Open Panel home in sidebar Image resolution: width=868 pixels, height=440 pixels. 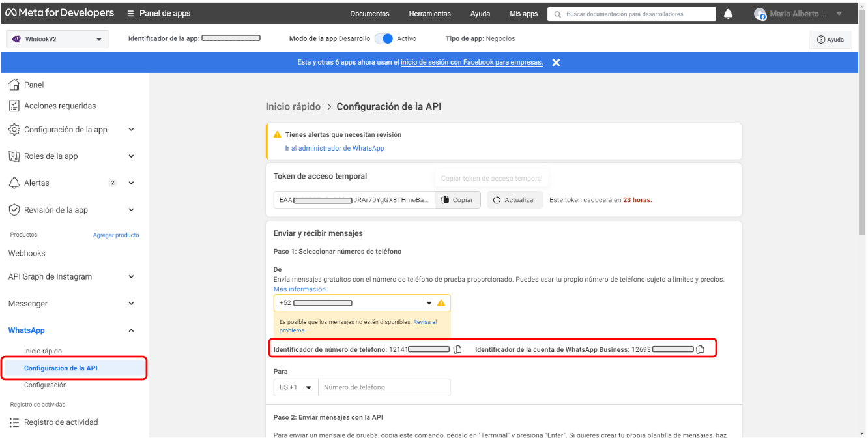tap(34, 85)
